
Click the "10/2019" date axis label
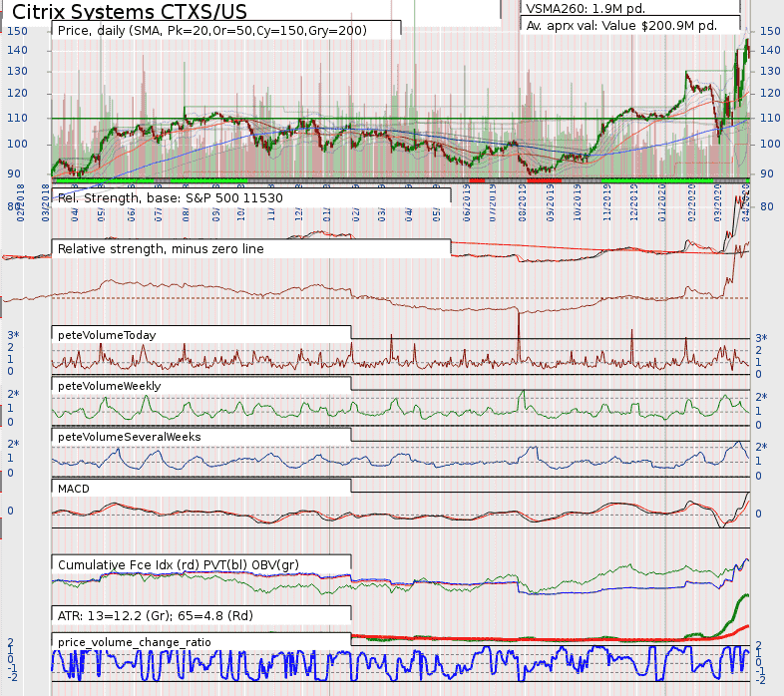[x=578, y=202]
